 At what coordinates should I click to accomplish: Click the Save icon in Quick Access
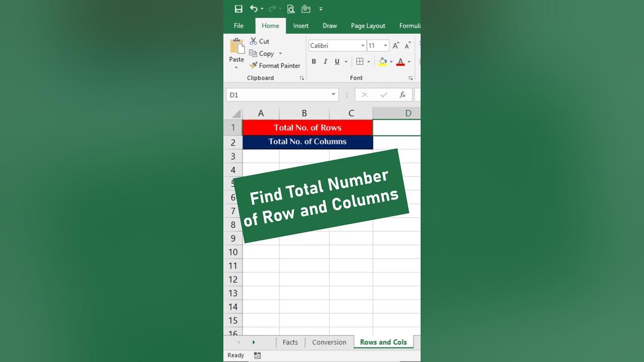coord(238,9)
